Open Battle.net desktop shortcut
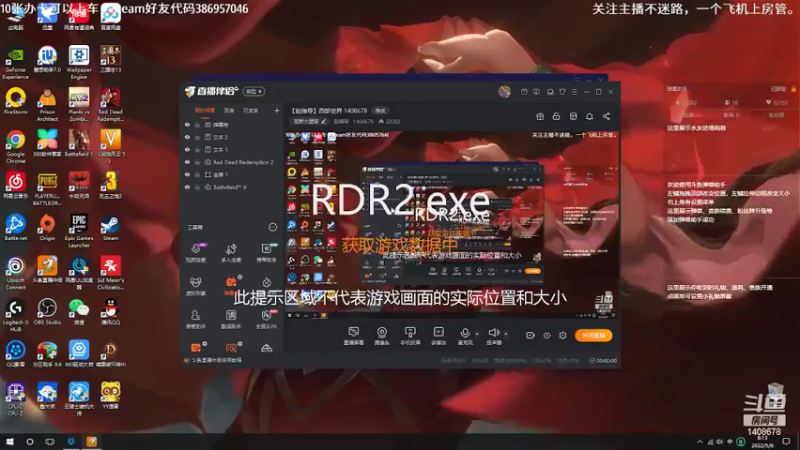This screenshot has height=450, width=800. point(15,228)
